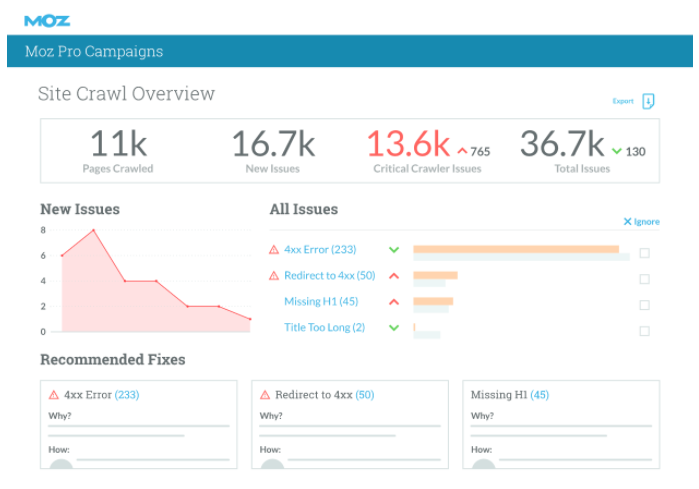Expand Title Too Long green chevron

[394, 328]
